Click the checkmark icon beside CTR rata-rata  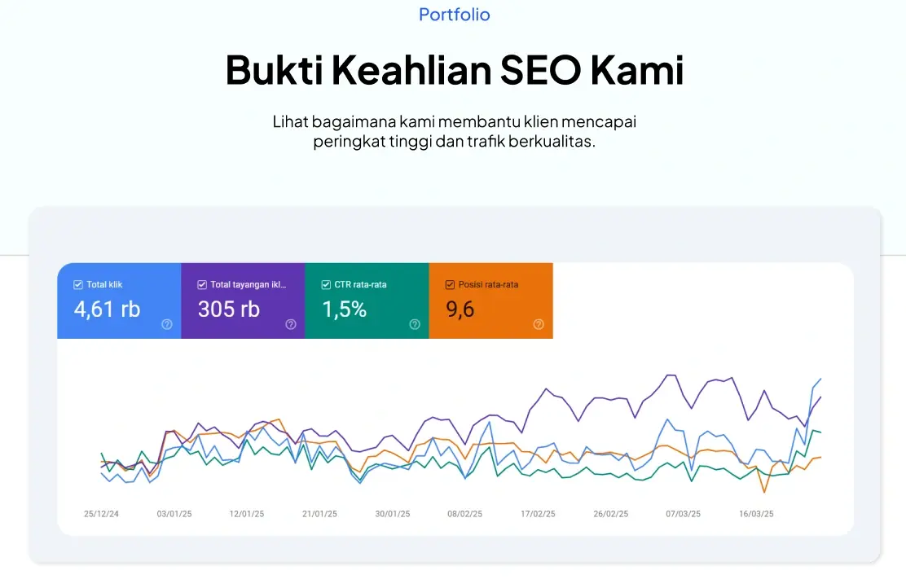click(x=324, y=284)
